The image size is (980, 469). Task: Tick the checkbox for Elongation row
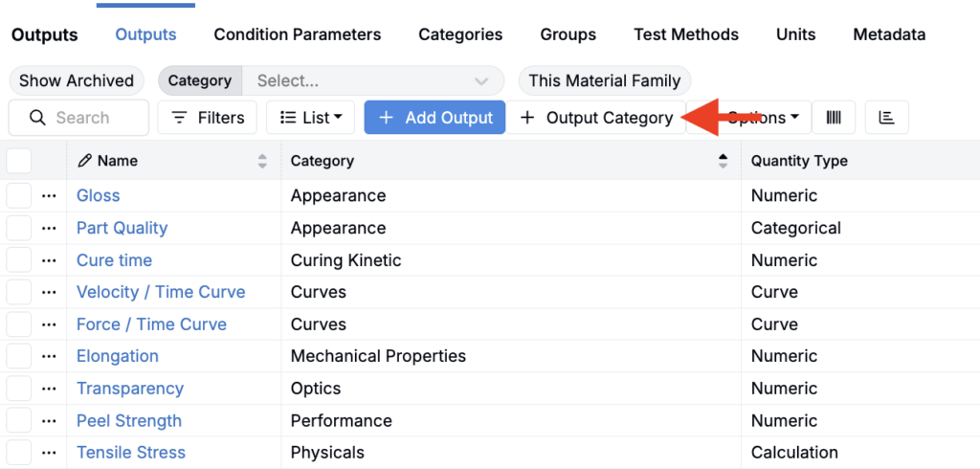[x=19, y=357]
